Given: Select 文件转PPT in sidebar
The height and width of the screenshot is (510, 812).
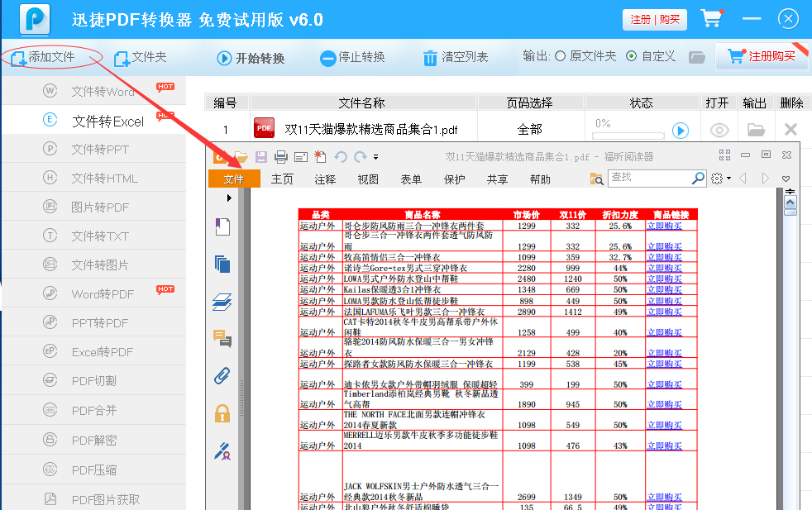Looking at the screenshot, I should point(94,149).
